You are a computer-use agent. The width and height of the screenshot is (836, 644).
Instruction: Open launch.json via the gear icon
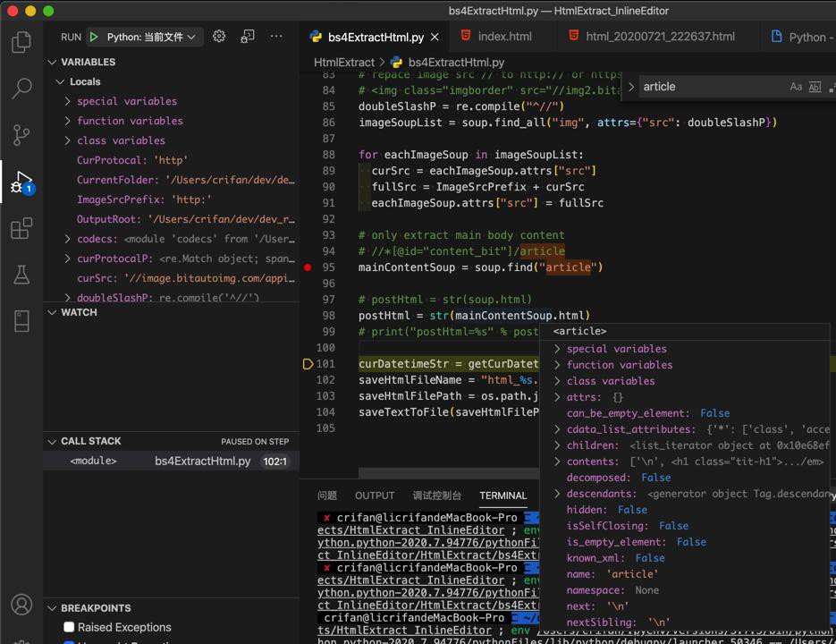tap(219, 37)
